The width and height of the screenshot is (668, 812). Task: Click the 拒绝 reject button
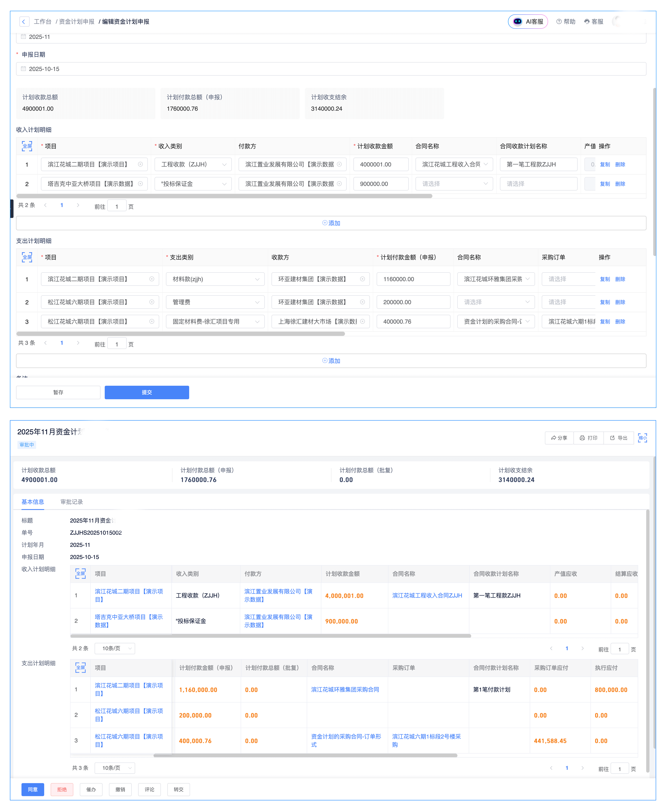62,789
